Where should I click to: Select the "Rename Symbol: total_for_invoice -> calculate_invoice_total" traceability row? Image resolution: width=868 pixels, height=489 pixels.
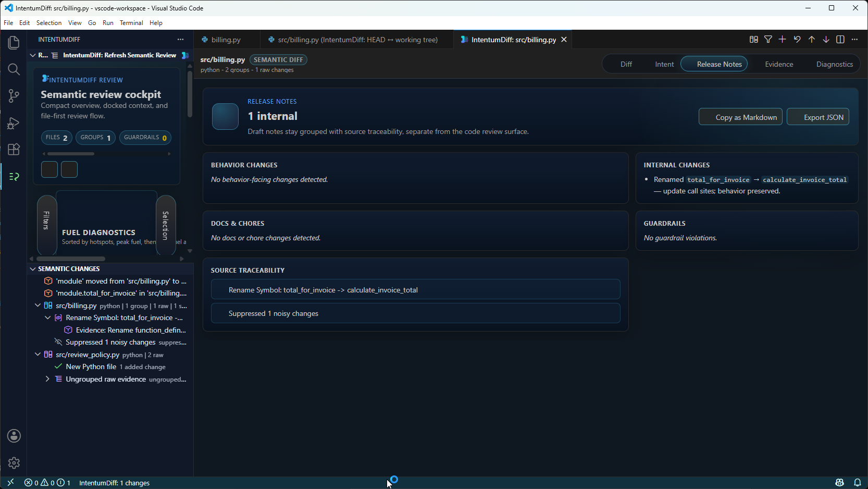[415, 290]
